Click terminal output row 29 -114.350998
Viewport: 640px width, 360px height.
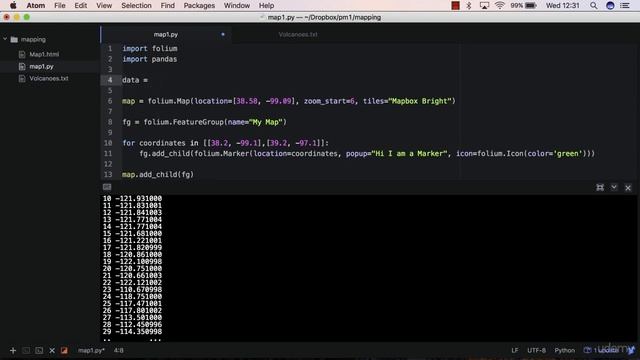[x=132, y=331]
